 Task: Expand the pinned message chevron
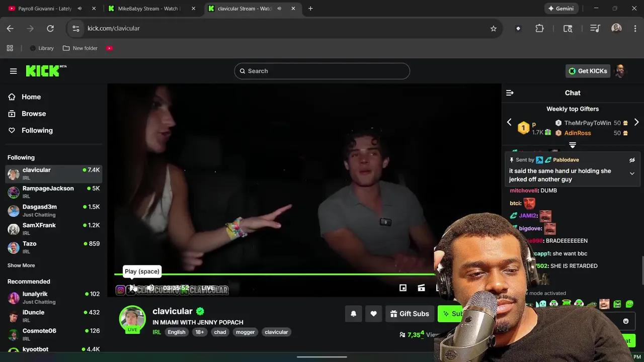[x=632, y=173]
